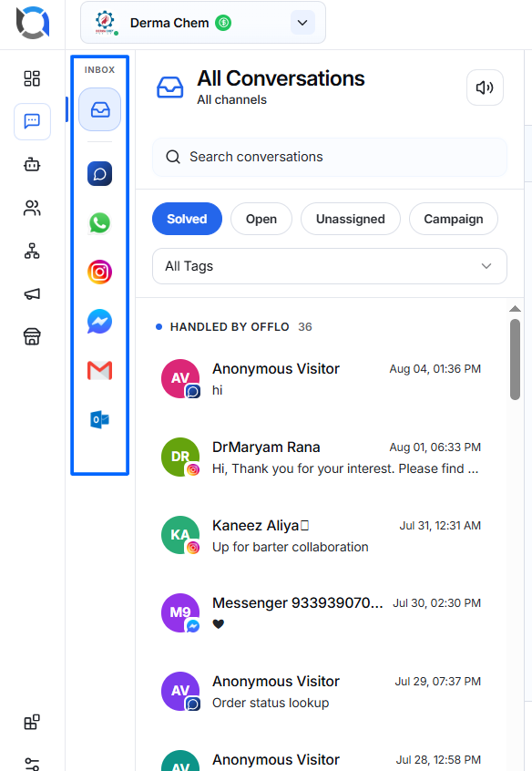The height and width of the screenshot is (771, 532).
Task: Click the All Conversations inbox header icon
Action: tap(170, 87)
